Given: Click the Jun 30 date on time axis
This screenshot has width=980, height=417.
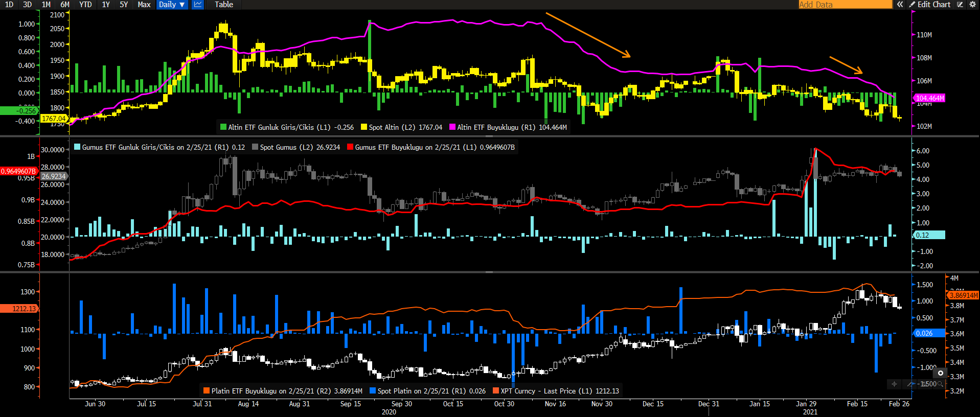Looking at the screenshot, I should [x=95, y=404].
